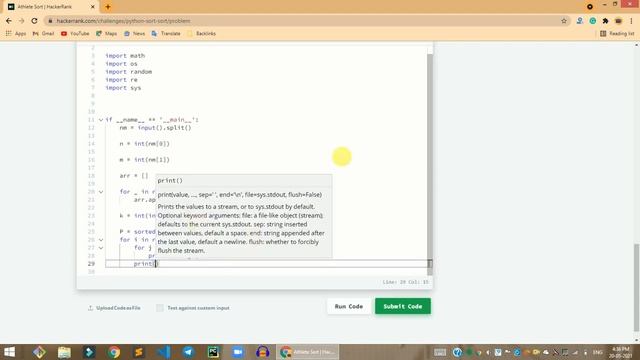Switch to Athlete Sort Chrome taskbar window
The height and width of the screenshot is (360, 640).
pos(308,352)
